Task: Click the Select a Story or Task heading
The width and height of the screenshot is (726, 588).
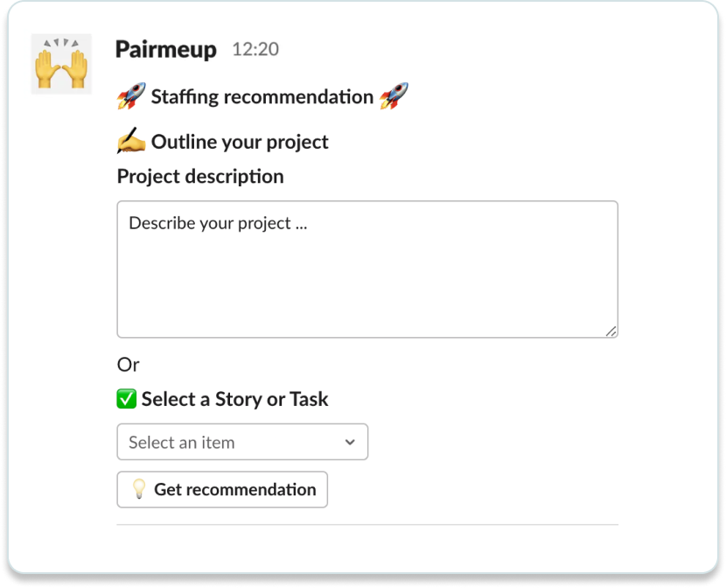Action: click(235, 399)
